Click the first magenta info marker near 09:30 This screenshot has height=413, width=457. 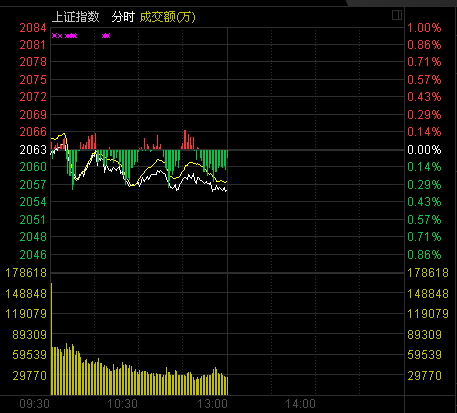54,36
